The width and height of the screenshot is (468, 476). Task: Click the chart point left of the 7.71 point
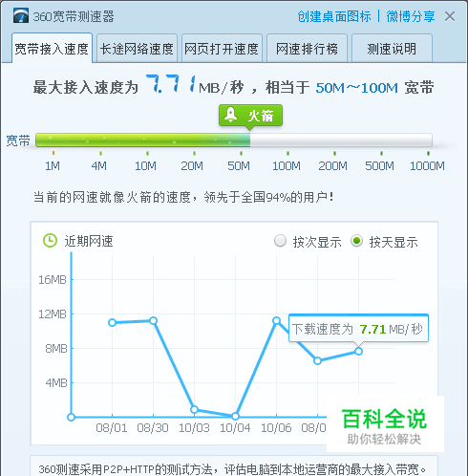[317, 360]
